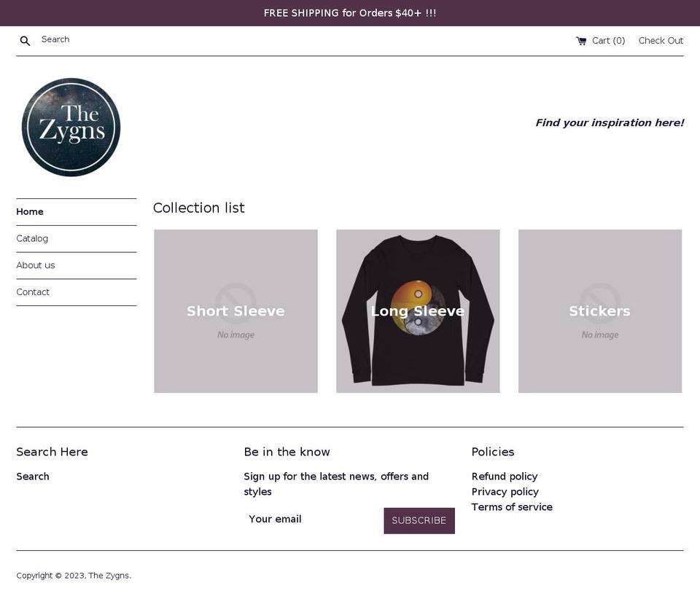This screenshot has height=599, width=700.
Task: Select the Stickers collection
Action: 599,311
